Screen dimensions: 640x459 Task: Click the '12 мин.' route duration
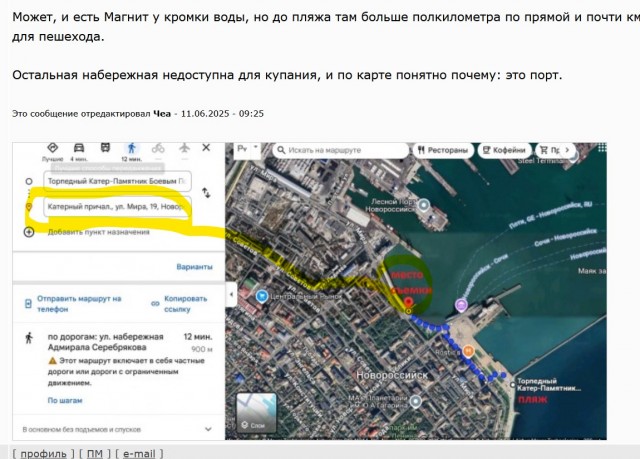(x=198, y=337)
